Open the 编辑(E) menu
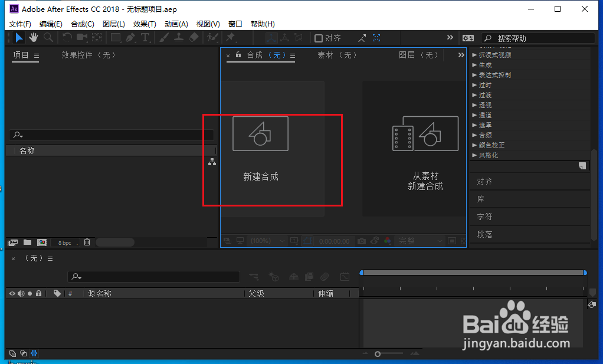Screen dimensions: 603x364 tap(51, 24)
